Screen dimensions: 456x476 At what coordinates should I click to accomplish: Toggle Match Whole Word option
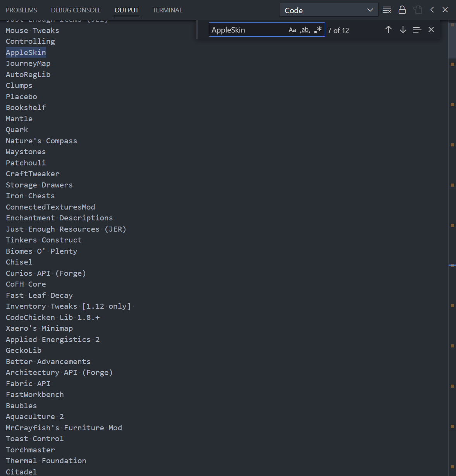pyautogui.click(x=305, y=30)
